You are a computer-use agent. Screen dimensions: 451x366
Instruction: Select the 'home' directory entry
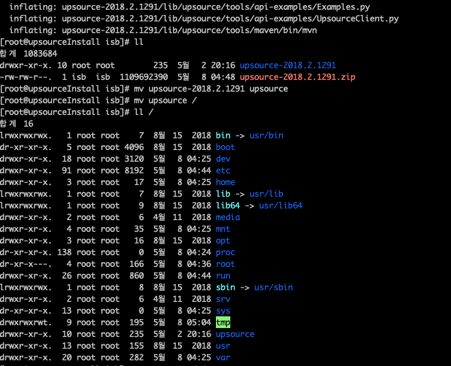225,182
